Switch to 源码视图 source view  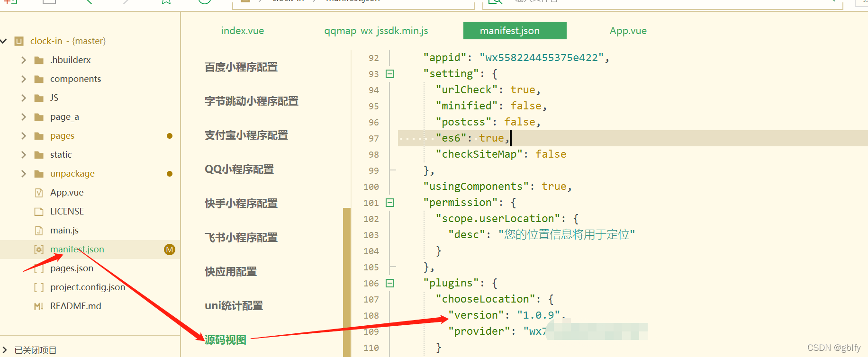pyautogui.click(x=226, y=340)
